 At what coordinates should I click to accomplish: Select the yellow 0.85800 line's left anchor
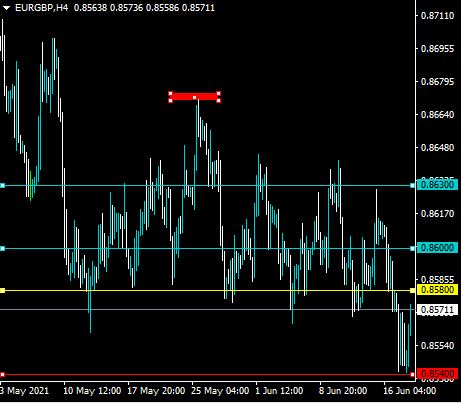tap(2, 290)
